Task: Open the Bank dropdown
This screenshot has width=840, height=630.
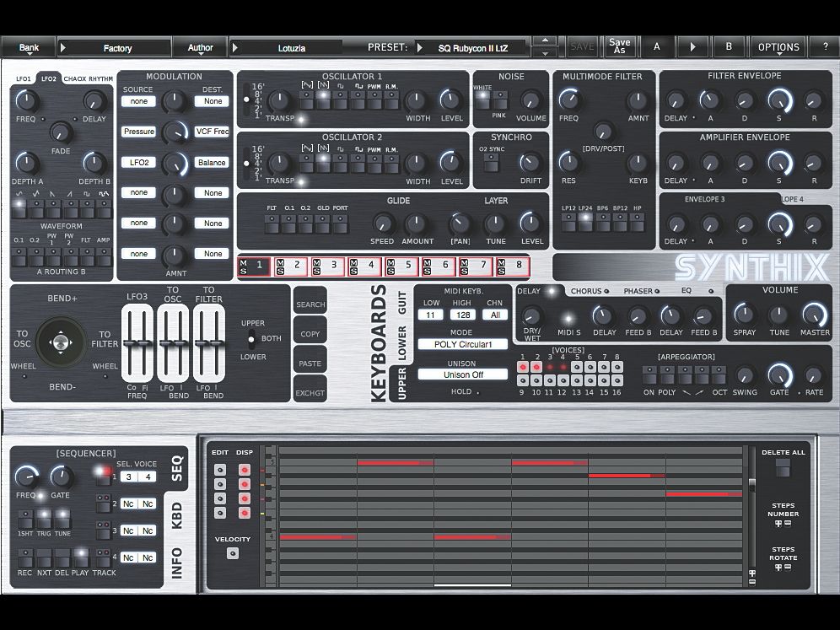Action: [29, 48]
